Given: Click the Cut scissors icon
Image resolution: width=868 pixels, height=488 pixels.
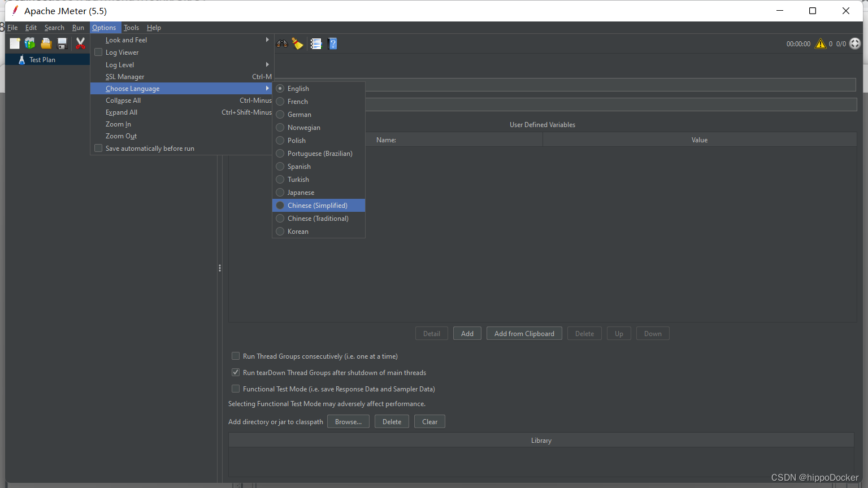Looking at the screenshot, I should [x=81, y=43].
